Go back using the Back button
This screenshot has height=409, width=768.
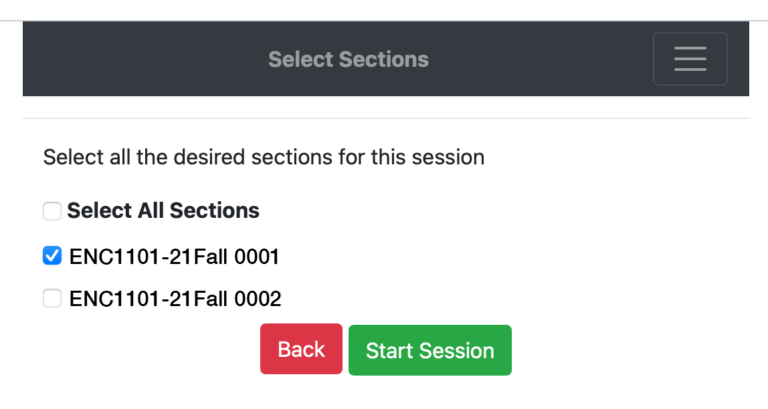click(x=301, y=349)
